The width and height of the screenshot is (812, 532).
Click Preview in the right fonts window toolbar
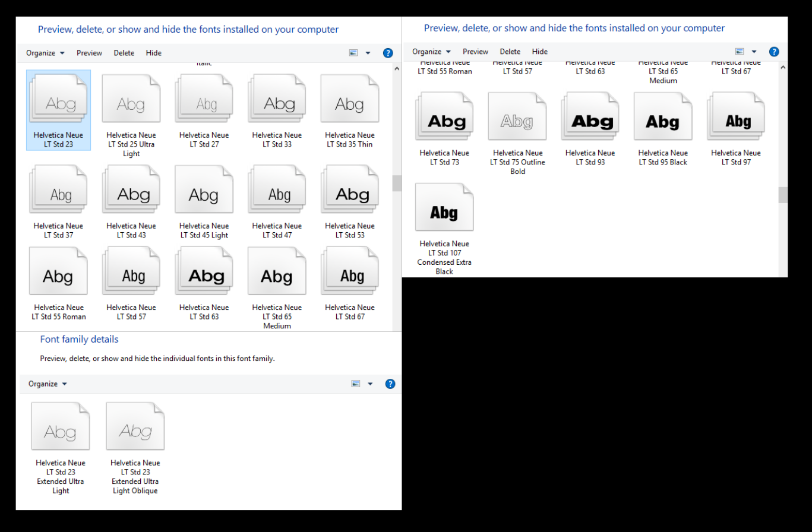(x=475, y=52)
